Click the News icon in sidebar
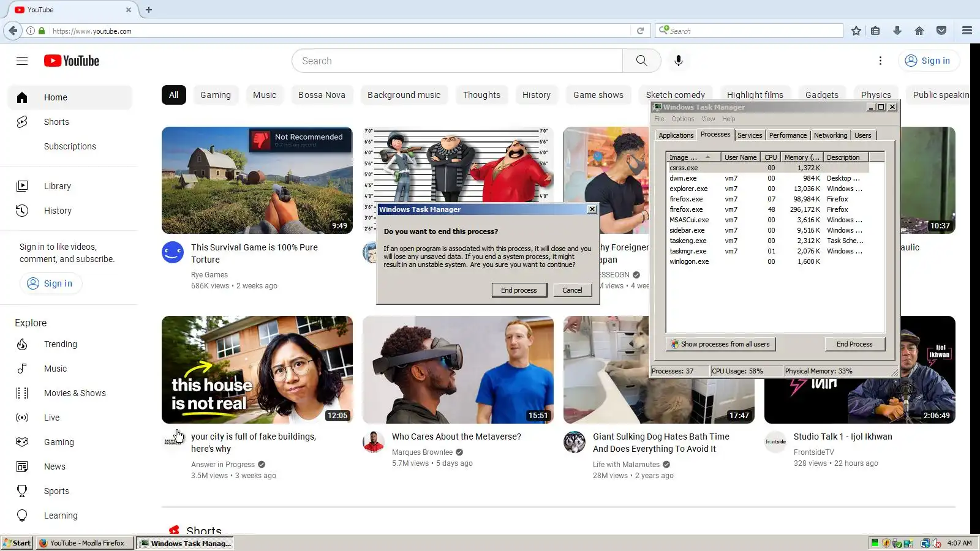The image size is (980, 551). (x=22, y=467)
